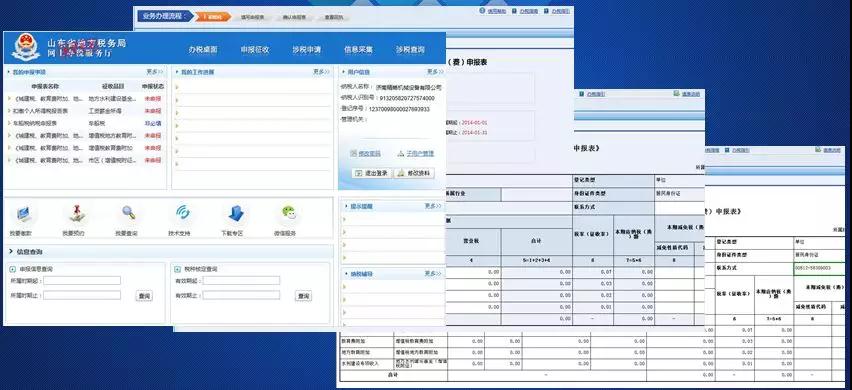Expand the 税种核定查询 plus box

click(178, 269)
